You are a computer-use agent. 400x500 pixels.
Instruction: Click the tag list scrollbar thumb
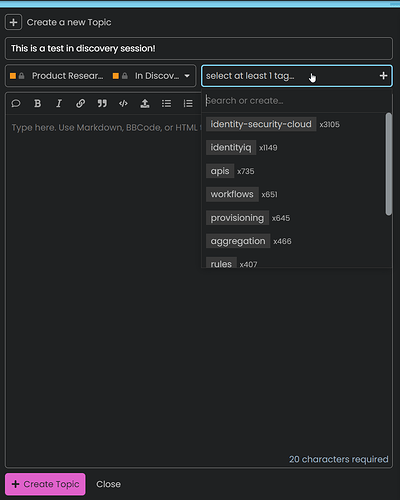[388, 164]
